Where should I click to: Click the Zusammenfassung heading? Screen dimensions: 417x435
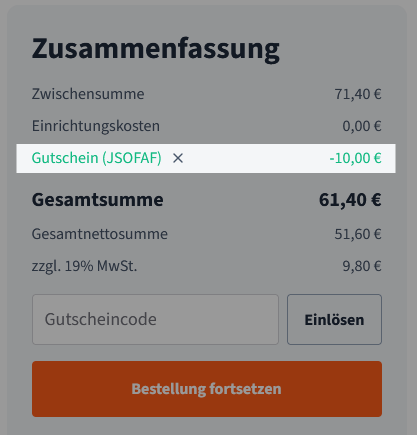click(156, 49)
